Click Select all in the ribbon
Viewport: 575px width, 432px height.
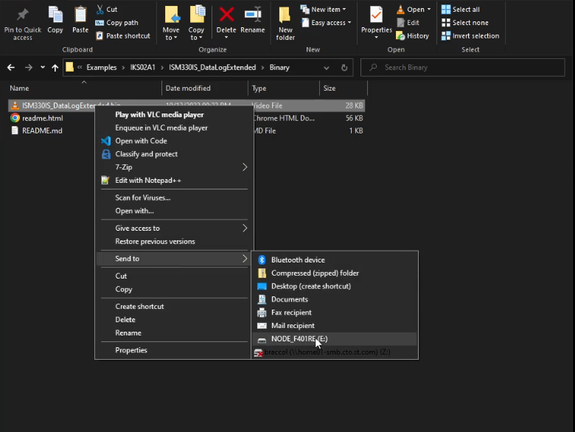[x=461, y=9]
